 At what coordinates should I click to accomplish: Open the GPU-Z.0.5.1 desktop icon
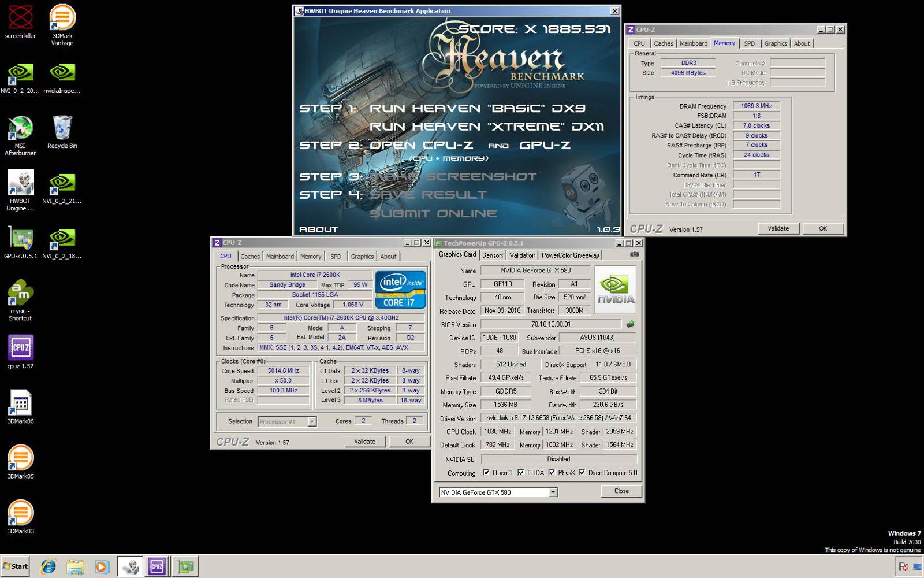pyautogui.click(x=21, y=243)
